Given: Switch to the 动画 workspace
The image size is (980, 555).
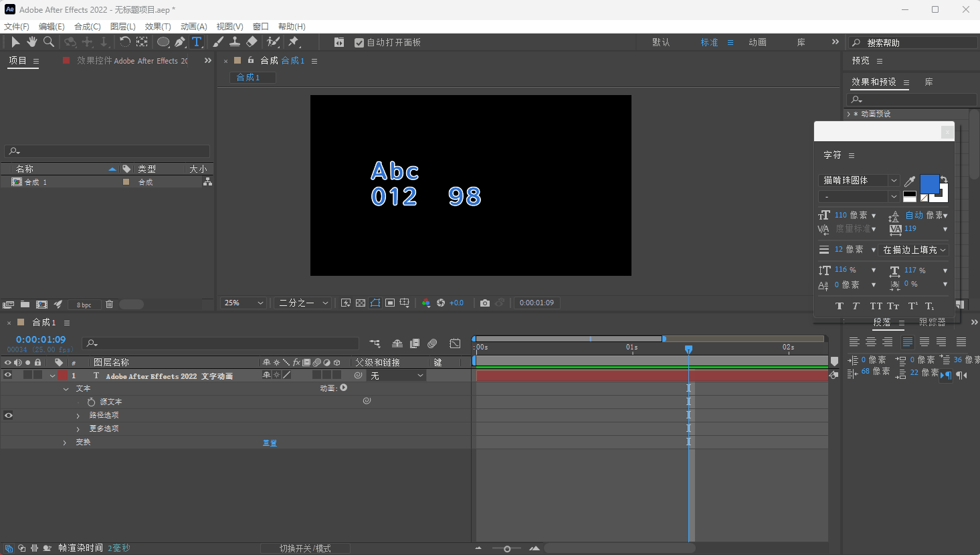Looking at the screenshot, I should point(757,42).
